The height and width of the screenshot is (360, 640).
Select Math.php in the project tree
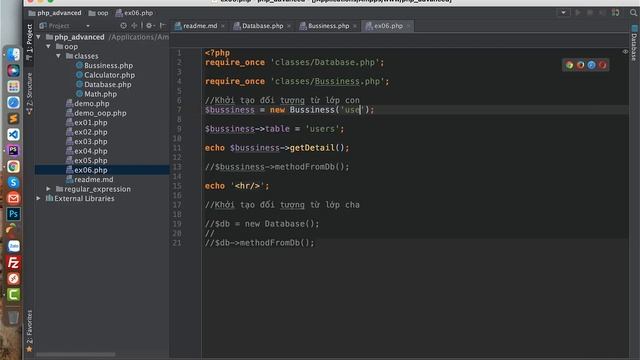[96, 94]
